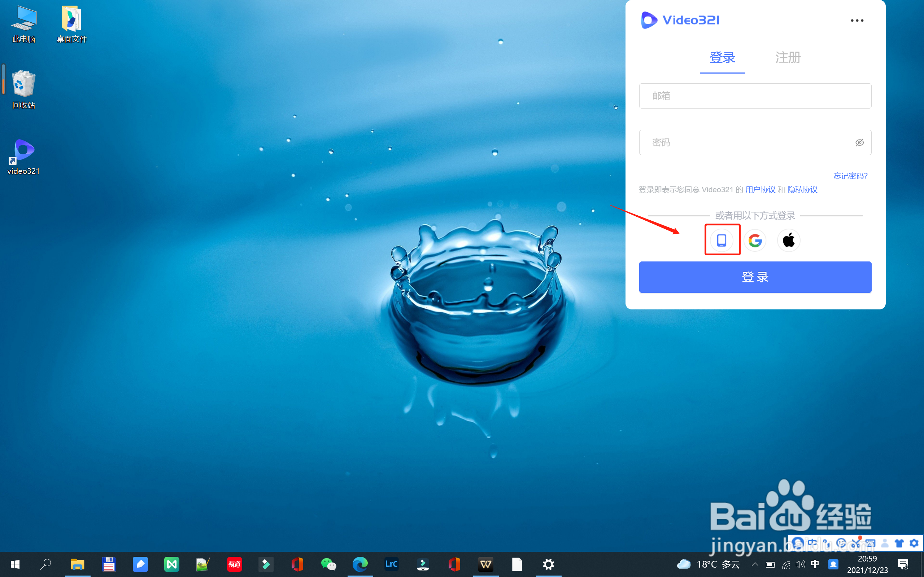The image size is (924, 577).
Task: Open Lightroom Classic in the taskbar
Action: (391, 564)
